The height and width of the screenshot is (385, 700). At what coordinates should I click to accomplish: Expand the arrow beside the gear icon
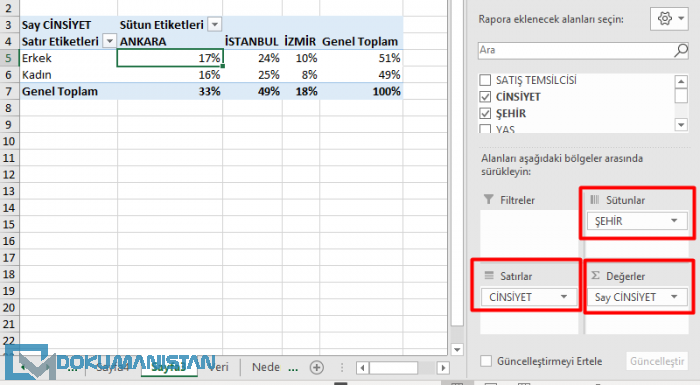click(x=681, y=19)
